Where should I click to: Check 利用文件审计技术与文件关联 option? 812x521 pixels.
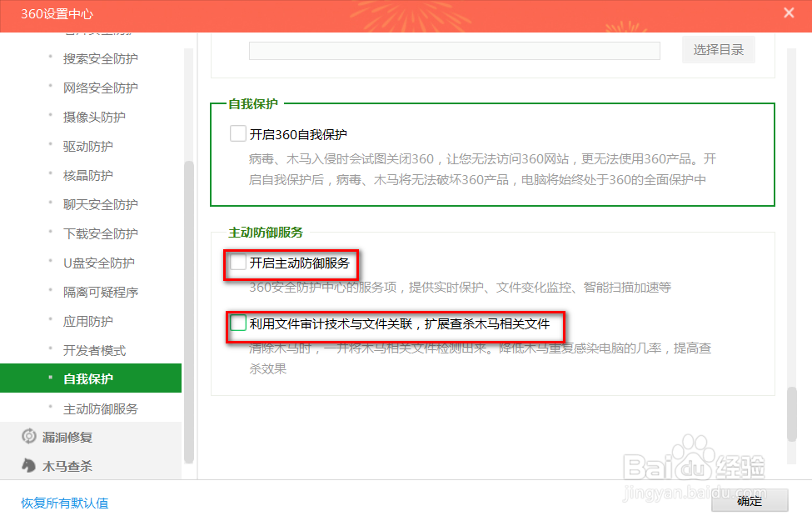click(x=237, y=323)
